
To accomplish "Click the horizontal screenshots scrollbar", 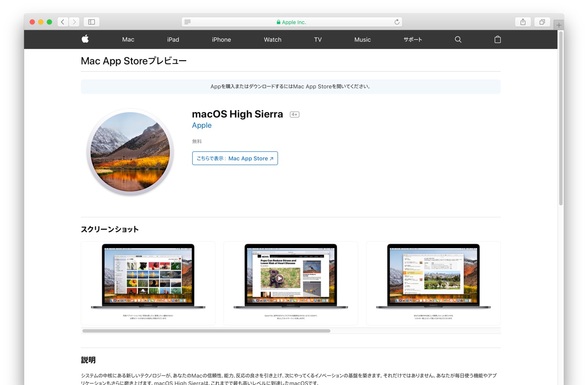I will [x=206, y=331].
